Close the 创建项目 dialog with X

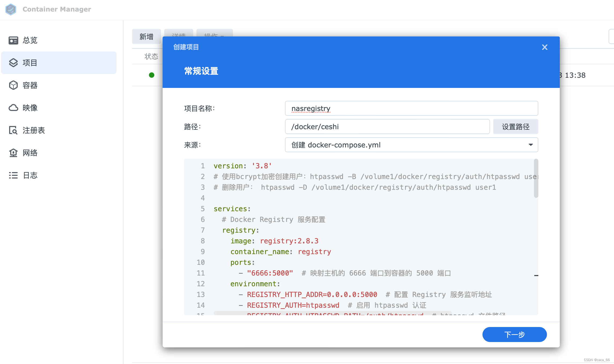544,47
